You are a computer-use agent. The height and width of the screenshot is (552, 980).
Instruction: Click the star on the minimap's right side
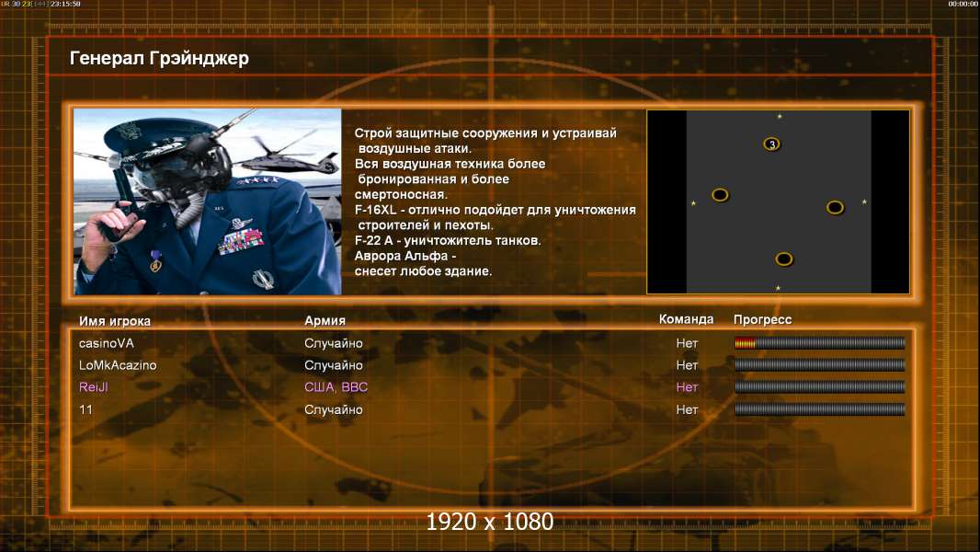pyautogui.click(x=864, y=201)
